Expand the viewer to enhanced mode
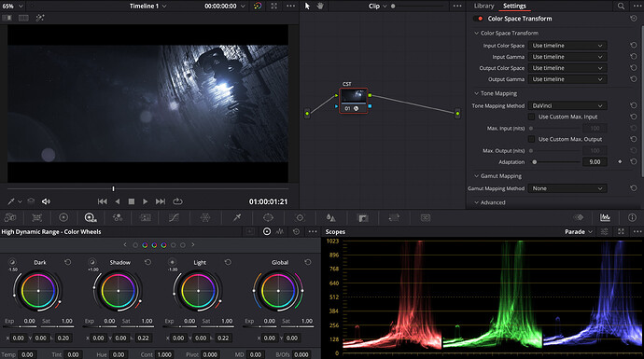The width and height of the screenshot is (644, 359). pos(274,6)
